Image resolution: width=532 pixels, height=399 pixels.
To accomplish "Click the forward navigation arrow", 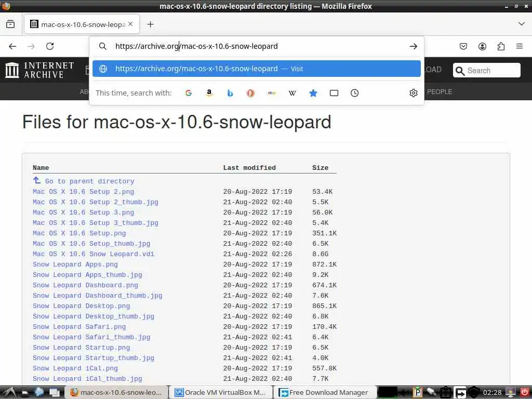I will coord(31,46).
